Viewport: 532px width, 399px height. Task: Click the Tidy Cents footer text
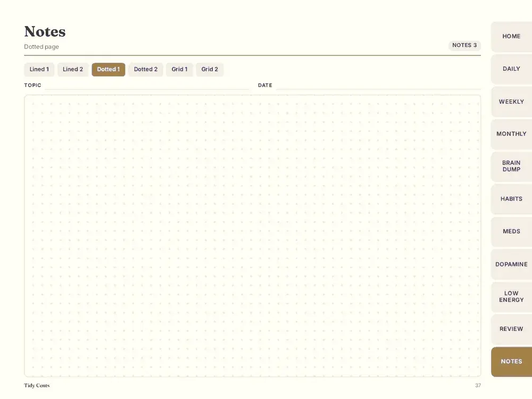(x=37, y=385)
